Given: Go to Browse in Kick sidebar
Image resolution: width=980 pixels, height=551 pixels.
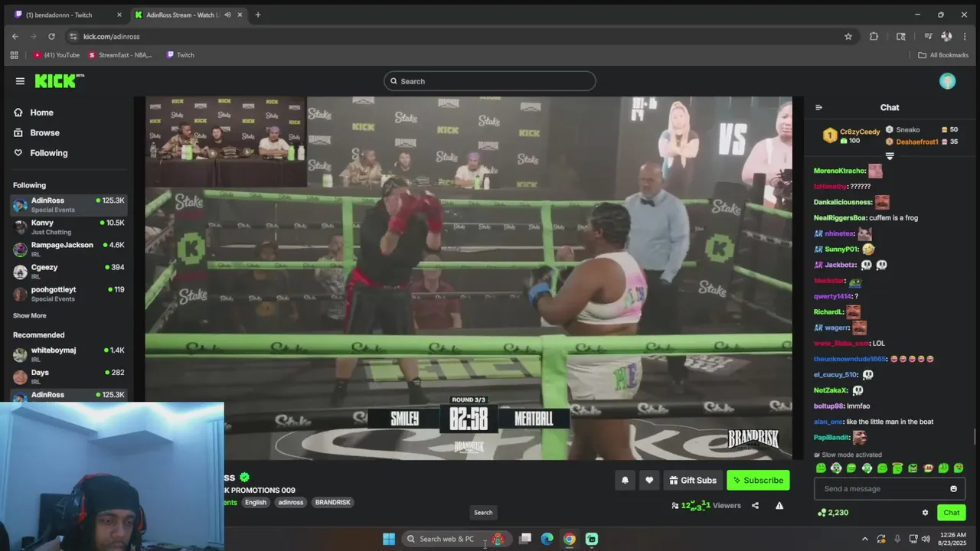Looking at the screenshot, I should [37, 132].
